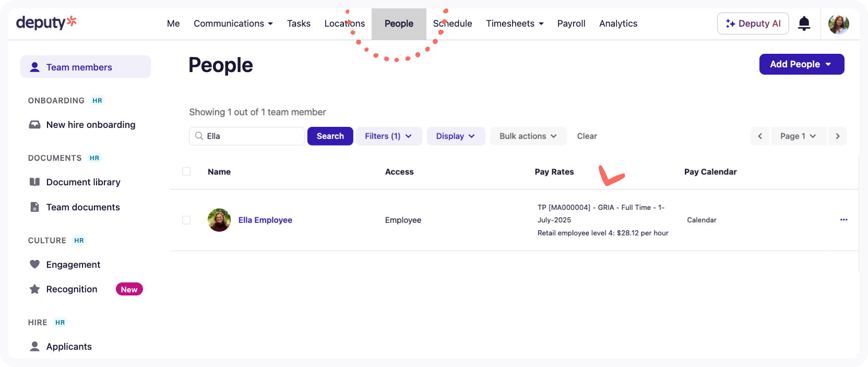Go to the Locations tab
The height and width of the screenshot is (367, 868).
point(344,23)
